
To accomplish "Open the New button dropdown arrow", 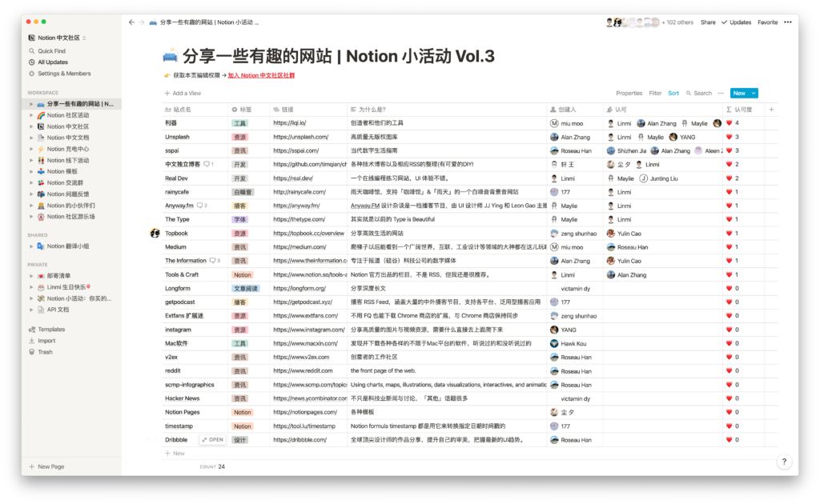I will 754,93.
